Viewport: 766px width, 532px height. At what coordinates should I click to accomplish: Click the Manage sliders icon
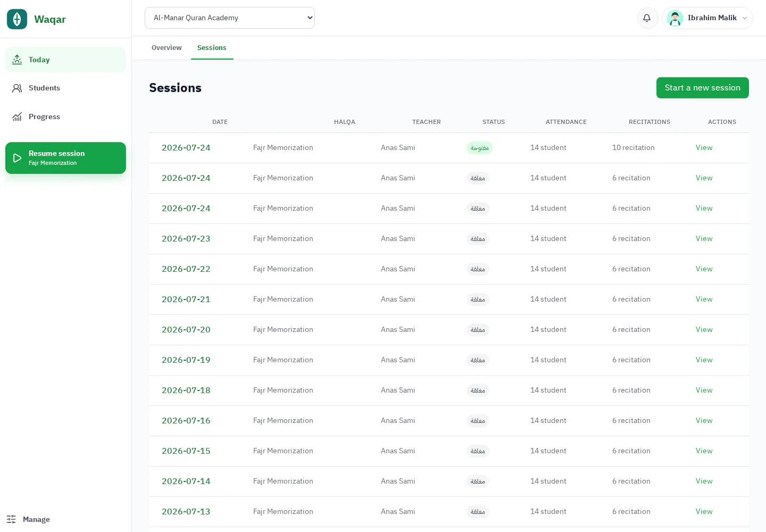[x=11, y=519]
